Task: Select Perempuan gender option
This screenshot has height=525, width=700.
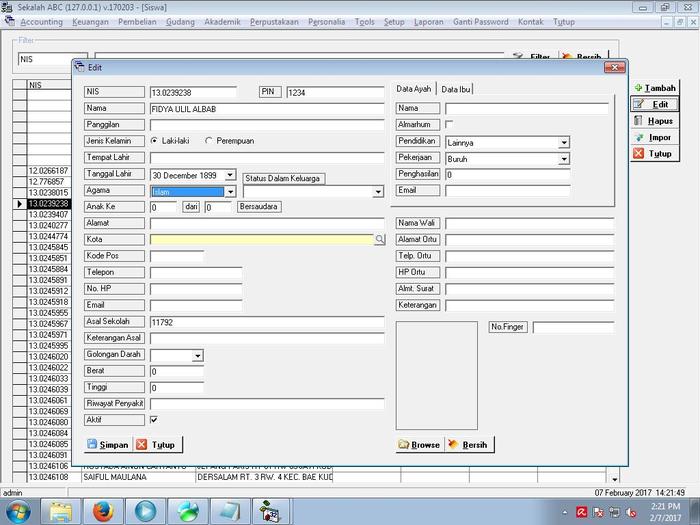Action: pyautogui.click(x=209, y=141)
